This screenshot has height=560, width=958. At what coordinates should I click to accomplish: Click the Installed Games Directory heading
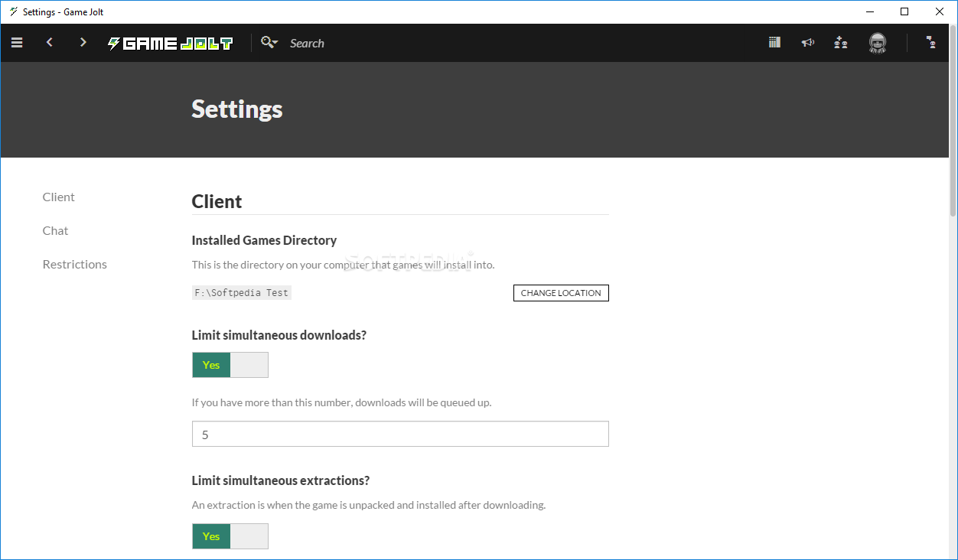pos(264,240)
